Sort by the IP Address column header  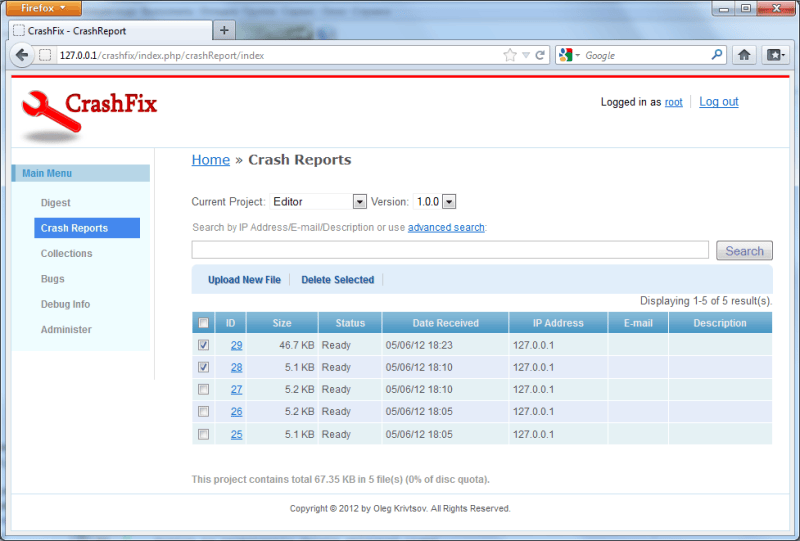(x=558, y=323)
